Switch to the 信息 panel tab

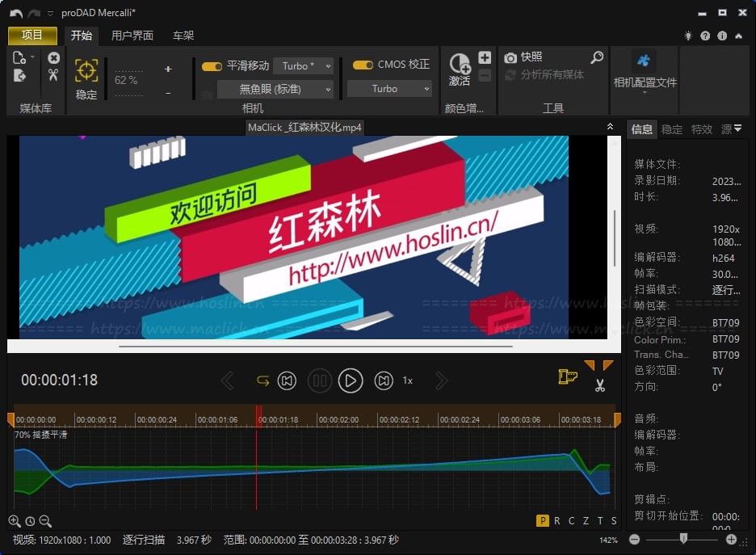642,129
